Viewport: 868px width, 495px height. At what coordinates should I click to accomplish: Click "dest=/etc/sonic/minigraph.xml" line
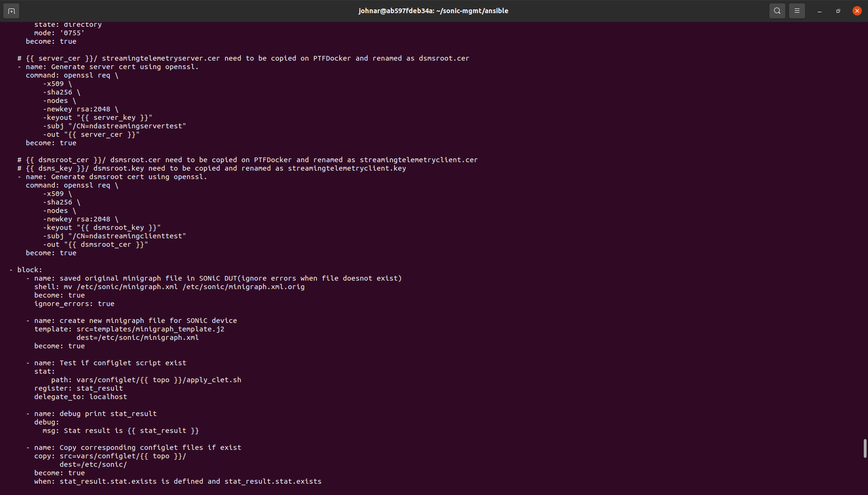tap(138, 338)
